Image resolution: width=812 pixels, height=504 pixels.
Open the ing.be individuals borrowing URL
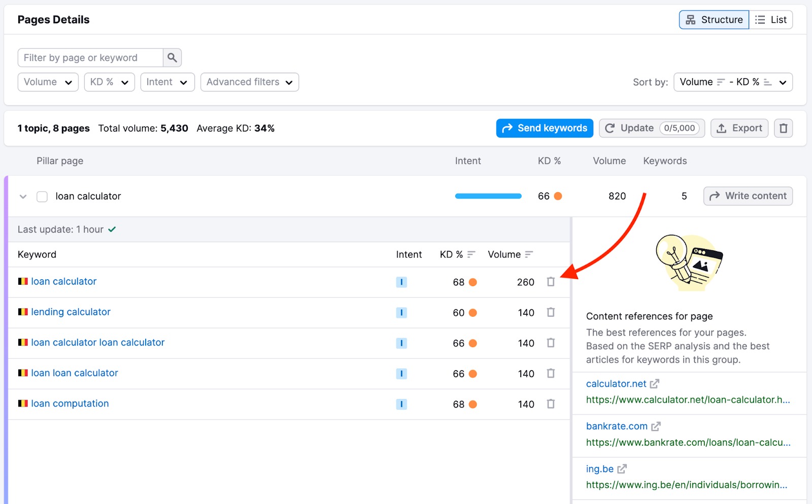(x=687, y=485)
